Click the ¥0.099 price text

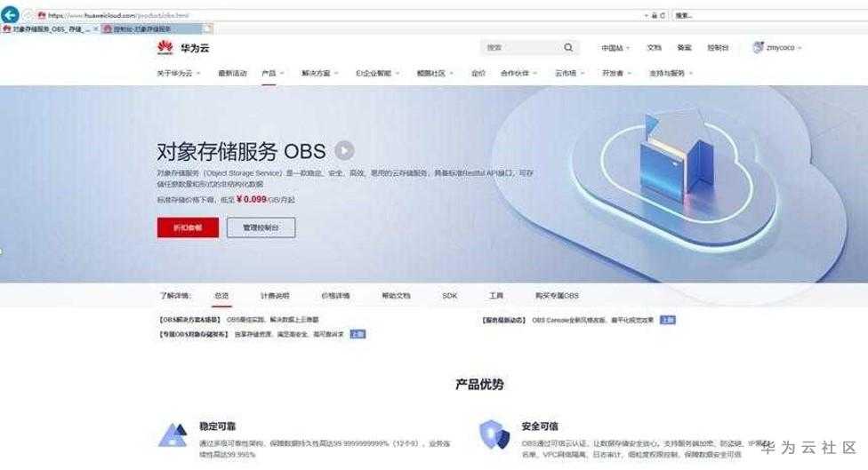click(252, 199)
